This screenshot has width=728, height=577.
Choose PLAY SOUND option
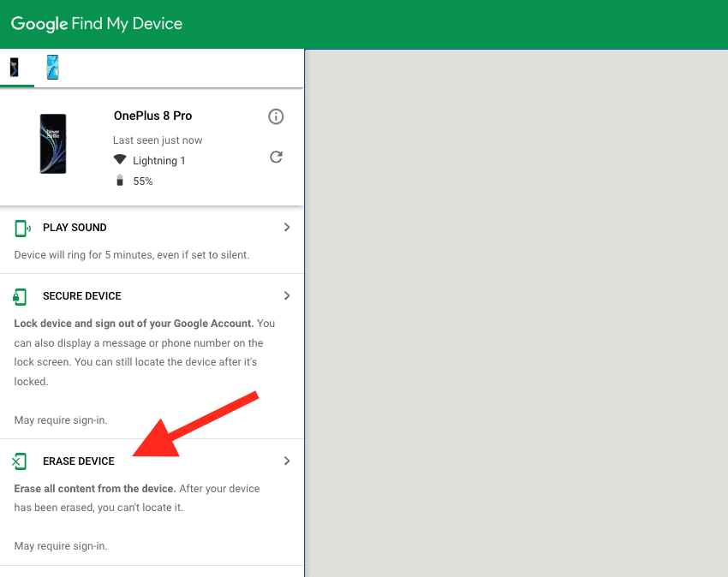75,228
